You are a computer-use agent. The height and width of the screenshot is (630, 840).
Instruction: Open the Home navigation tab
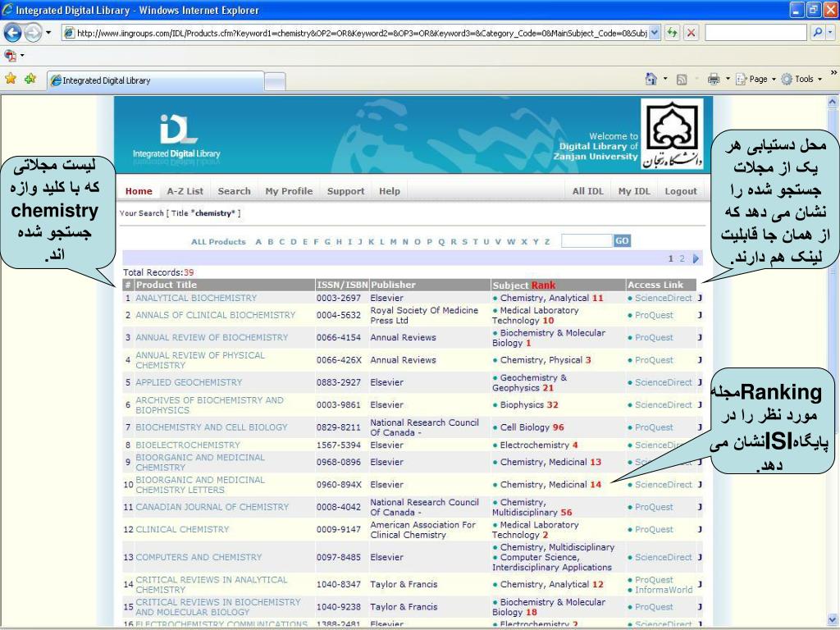(139, 191)
